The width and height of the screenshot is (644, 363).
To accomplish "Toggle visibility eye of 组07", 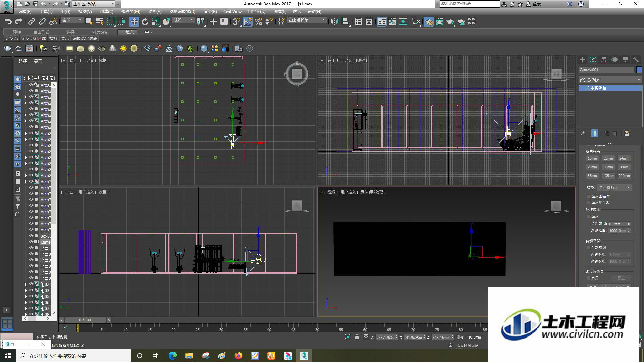I will 31,309.
